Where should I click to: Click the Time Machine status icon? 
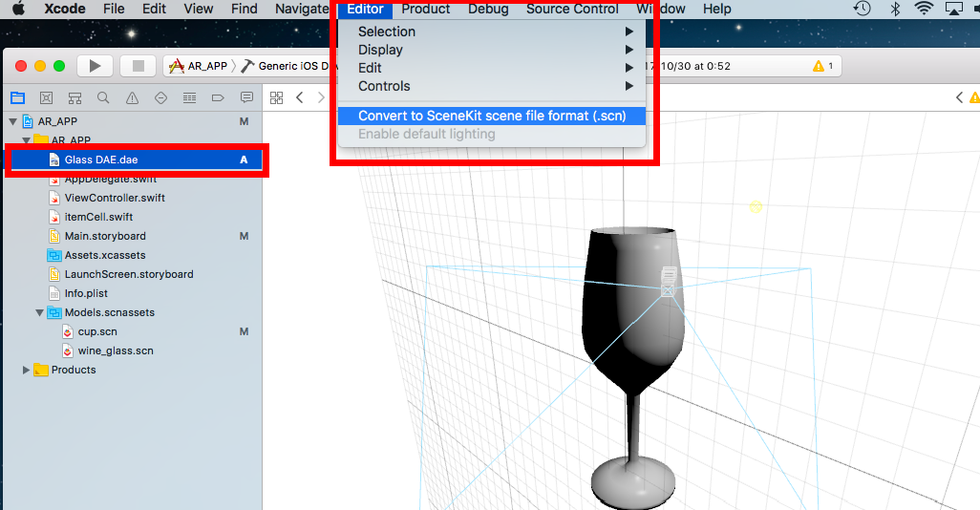(863, 9)
